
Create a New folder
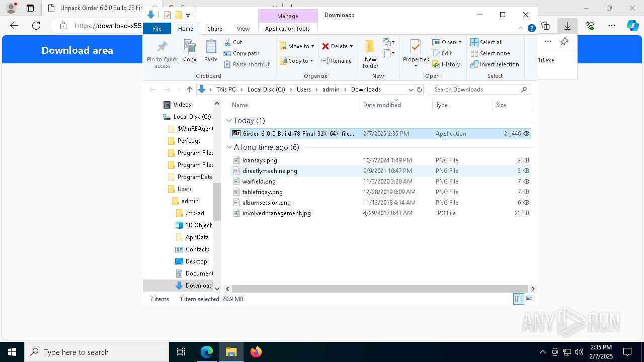pos(370,54)
